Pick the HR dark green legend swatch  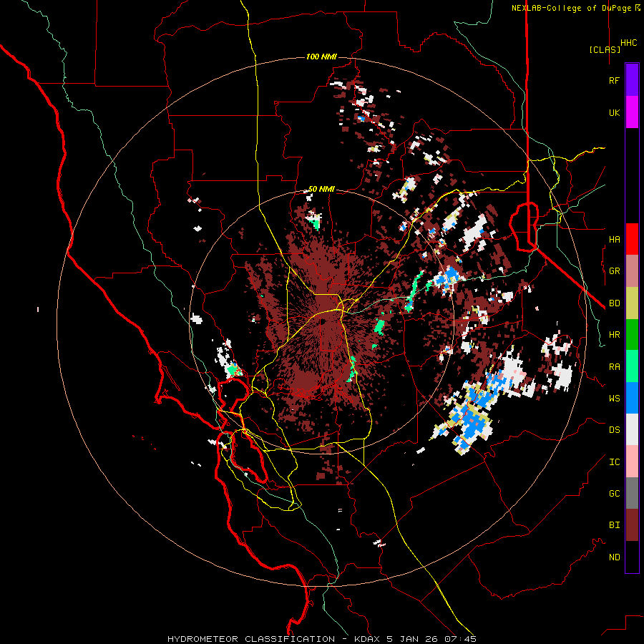pos(632,335)
